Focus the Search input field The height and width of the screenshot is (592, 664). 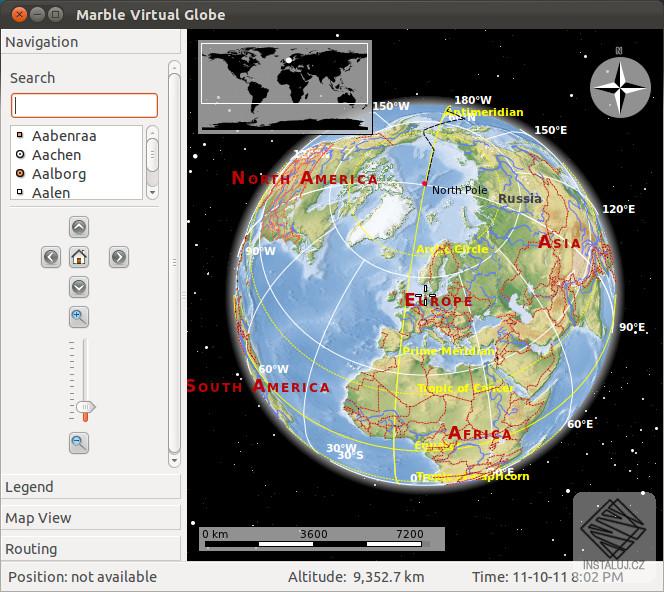tap(84, 105)
